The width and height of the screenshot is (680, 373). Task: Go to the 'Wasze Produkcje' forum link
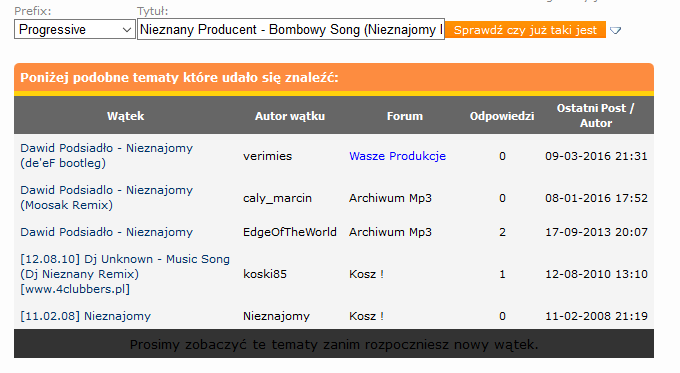click(397, 156)
